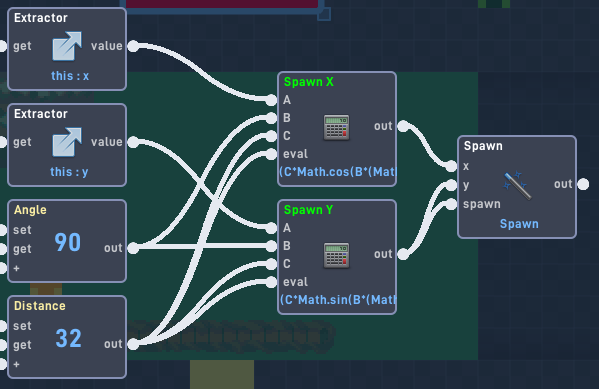Click the this:y Extractor arrow icon
The image size is (599, 389).
67,142
